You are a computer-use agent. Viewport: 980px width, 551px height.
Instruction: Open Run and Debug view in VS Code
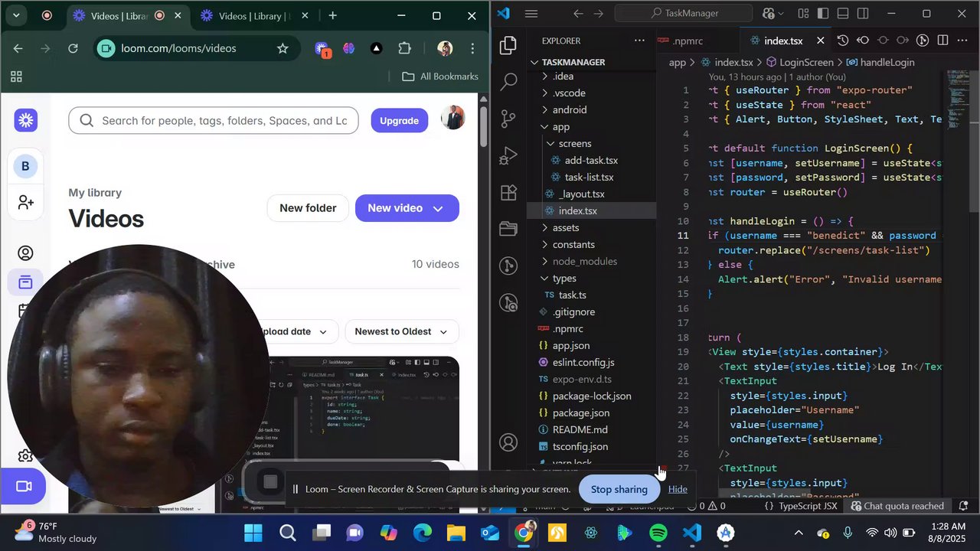coord(508,156)
